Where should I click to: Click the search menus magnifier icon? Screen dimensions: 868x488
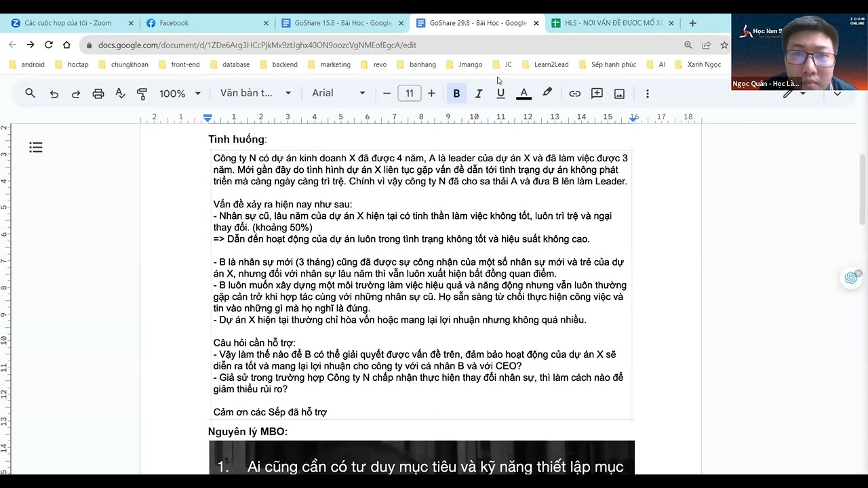30,94
